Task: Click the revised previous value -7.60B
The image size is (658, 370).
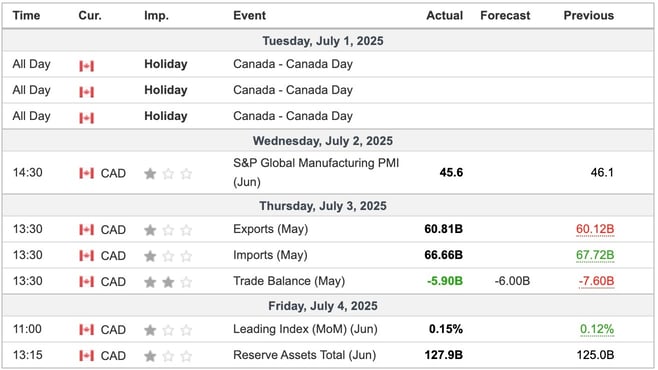Action: point(596,281)
